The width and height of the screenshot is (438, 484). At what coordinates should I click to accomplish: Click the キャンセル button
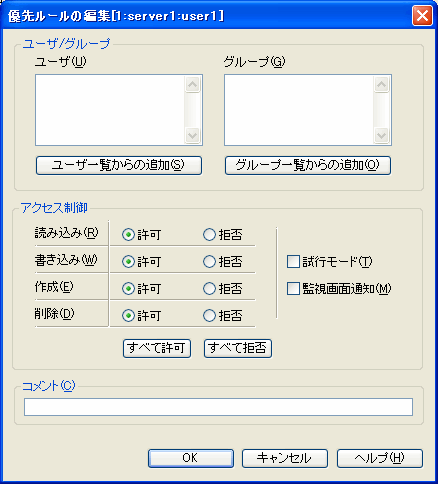tap(285, 458)
